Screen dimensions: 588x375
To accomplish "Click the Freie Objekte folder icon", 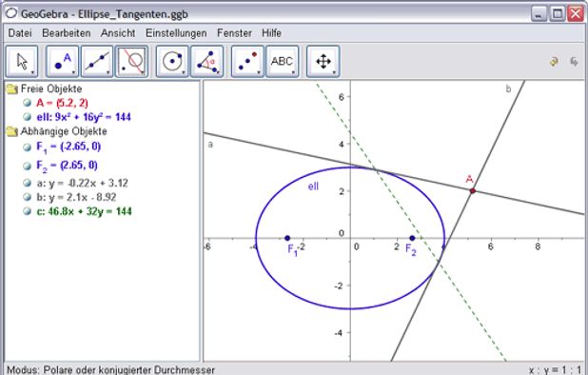I will [x=12, y=89].
